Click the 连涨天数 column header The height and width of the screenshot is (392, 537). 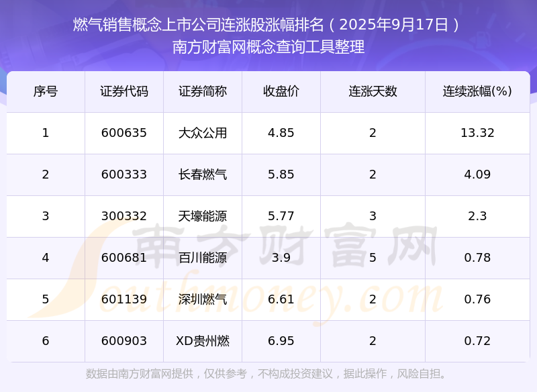point(373,91)
